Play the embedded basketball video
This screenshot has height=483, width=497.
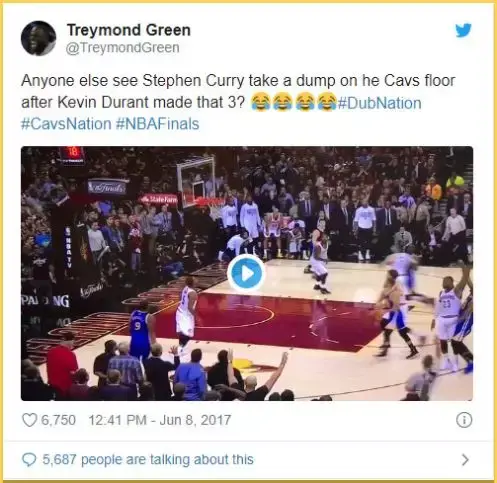click(x=247, y=274)
